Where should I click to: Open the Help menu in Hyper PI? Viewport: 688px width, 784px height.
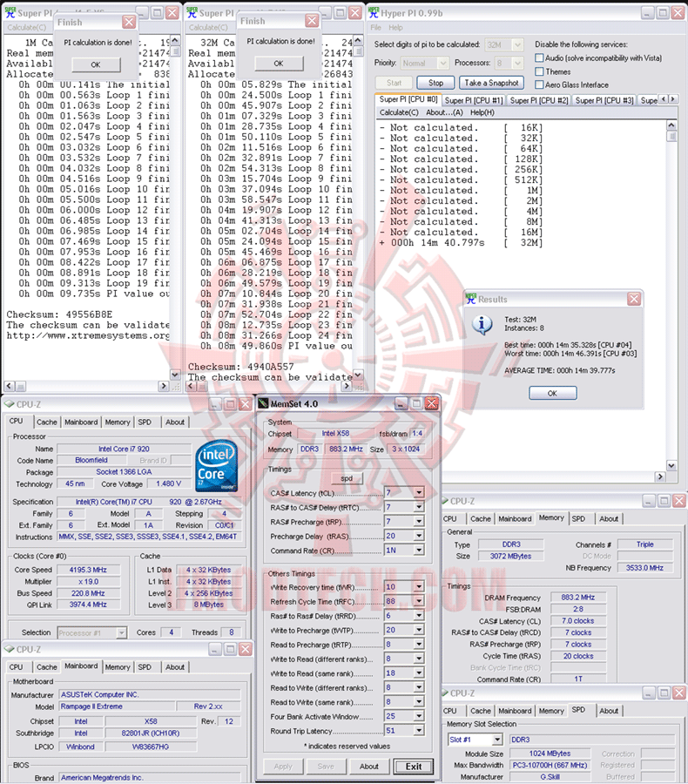(x=395, y=28)
